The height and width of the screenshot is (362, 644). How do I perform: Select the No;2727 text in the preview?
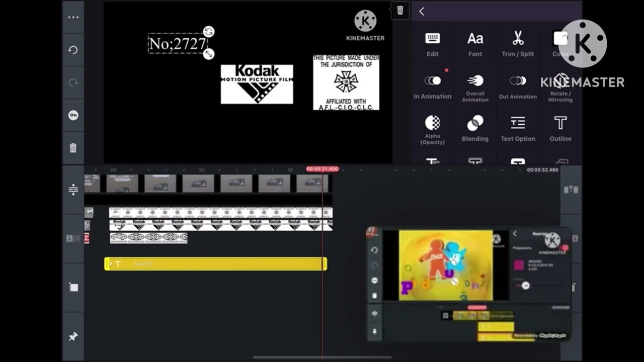[x=178, y=44]
